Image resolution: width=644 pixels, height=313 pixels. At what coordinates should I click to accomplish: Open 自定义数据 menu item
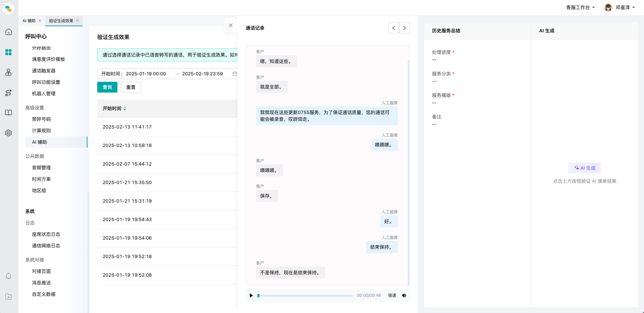44,294
